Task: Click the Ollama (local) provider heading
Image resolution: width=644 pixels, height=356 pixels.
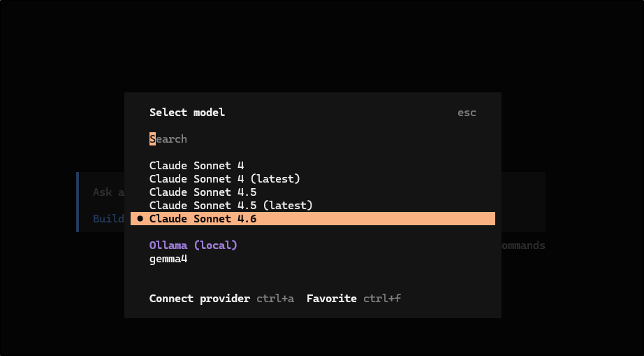Action: coord(193,245)
